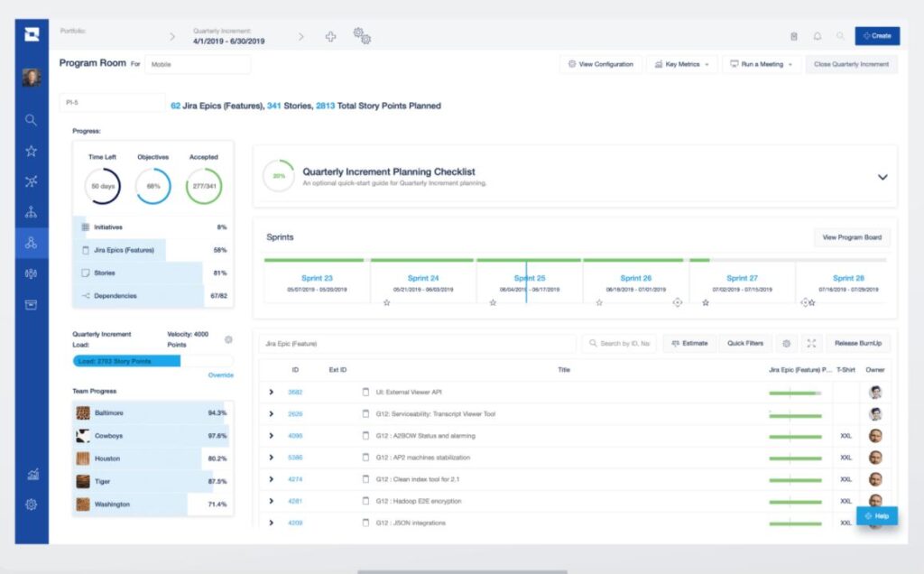Screen dimensions: 924x574
Task: Open the reports chart icon near the sidebar bottom
Action: pyautogui.click(x=32, y=473)
